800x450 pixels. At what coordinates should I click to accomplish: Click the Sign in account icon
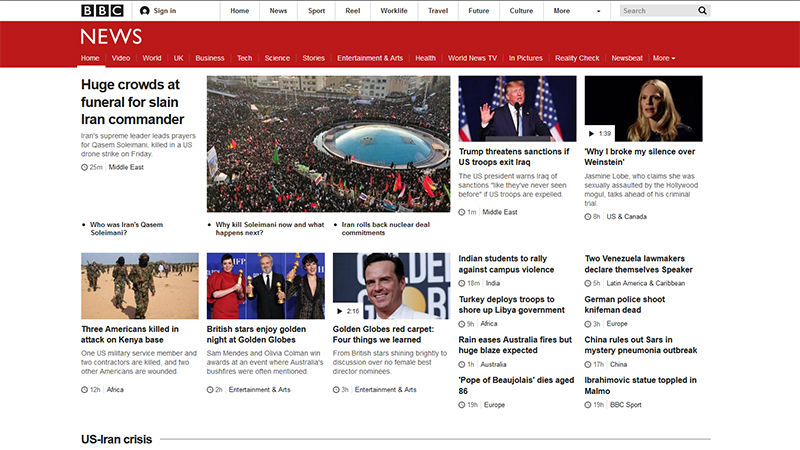click(x=144, y=11)
